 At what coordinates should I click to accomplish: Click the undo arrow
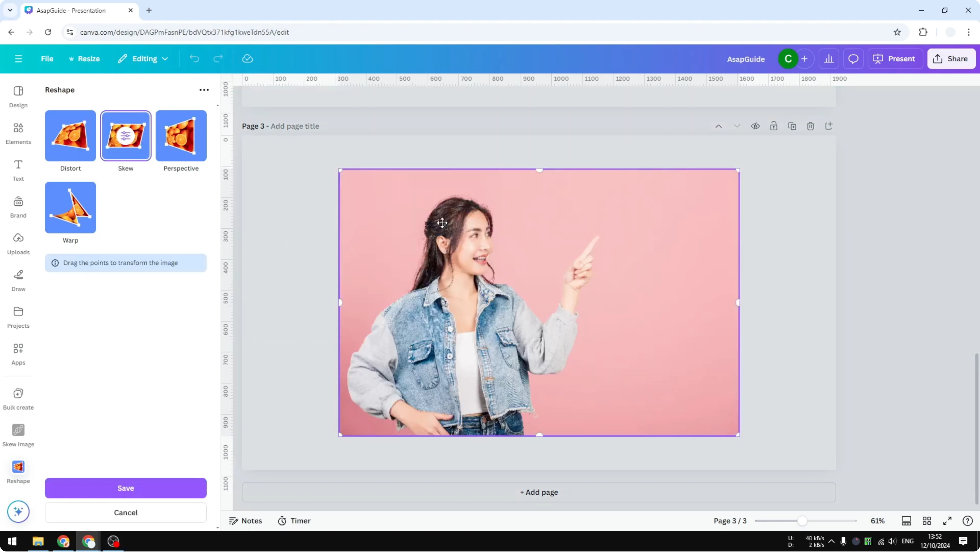pyautogui.click(x=194, y=58)
